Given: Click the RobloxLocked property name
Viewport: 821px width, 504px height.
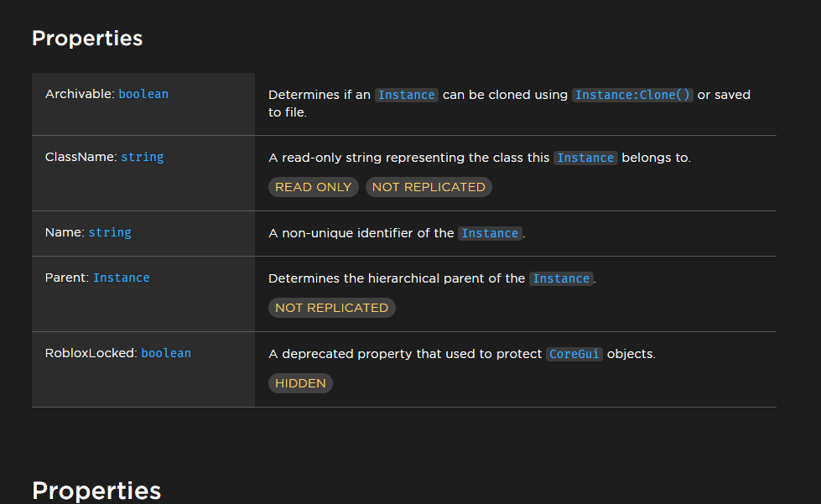Looking at the screenshot, I should 91,353.
